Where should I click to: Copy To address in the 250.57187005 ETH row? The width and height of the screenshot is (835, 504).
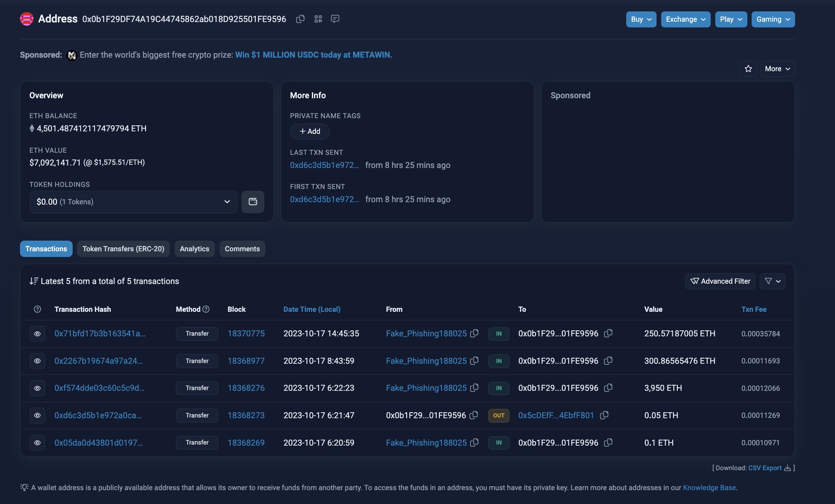608,334
